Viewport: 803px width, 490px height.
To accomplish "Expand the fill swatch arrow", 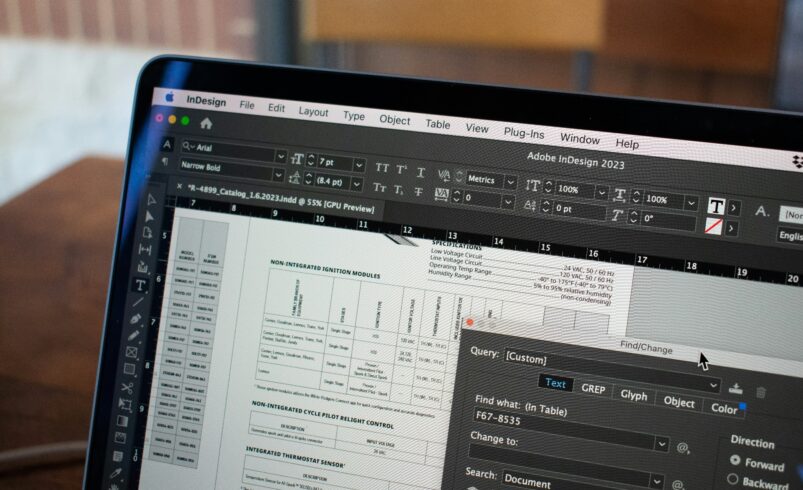I will click(x=733, y=208).
